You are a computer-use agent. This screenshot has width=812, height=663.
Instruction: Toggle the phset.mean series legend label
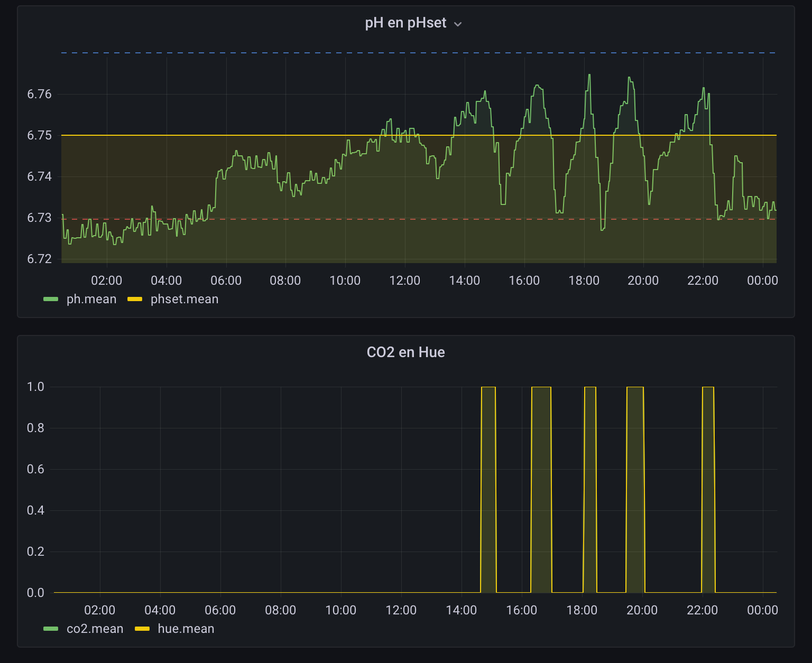tap(184, 299)
